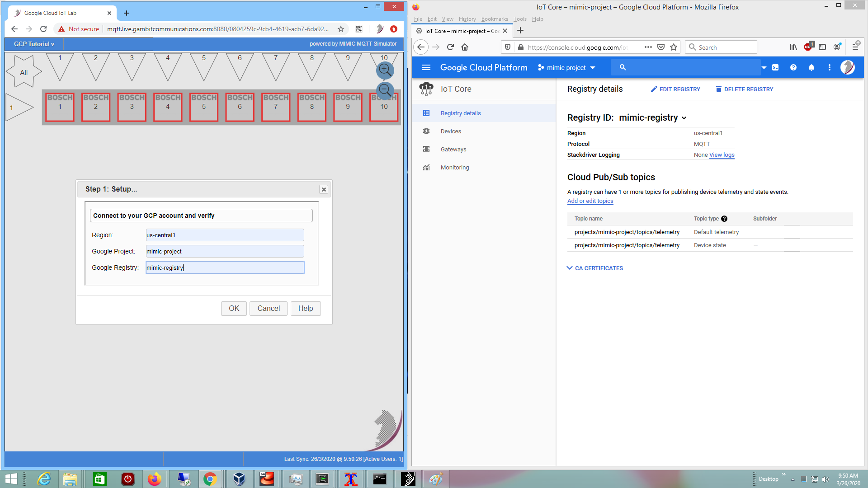Confirm setup with the OK button
868x488 pixels.
pyautogui.click(x=234, y=309)
